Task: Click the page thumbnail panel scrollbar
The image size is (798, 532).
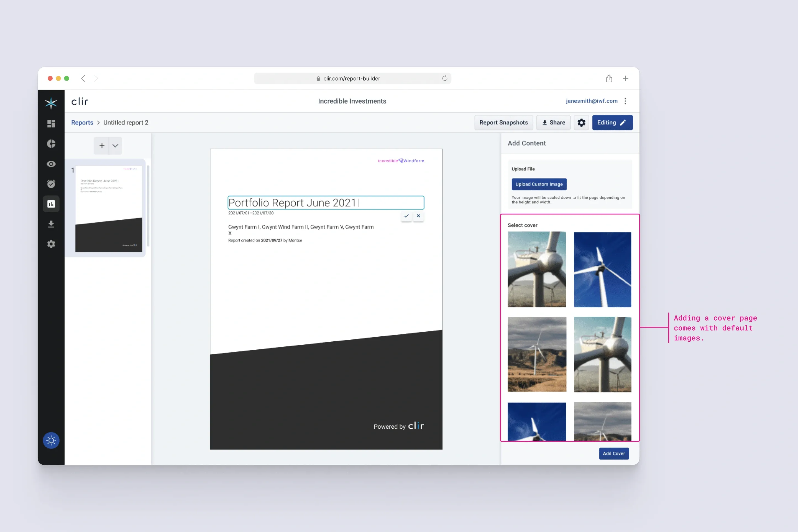Action: coord(148,206)
